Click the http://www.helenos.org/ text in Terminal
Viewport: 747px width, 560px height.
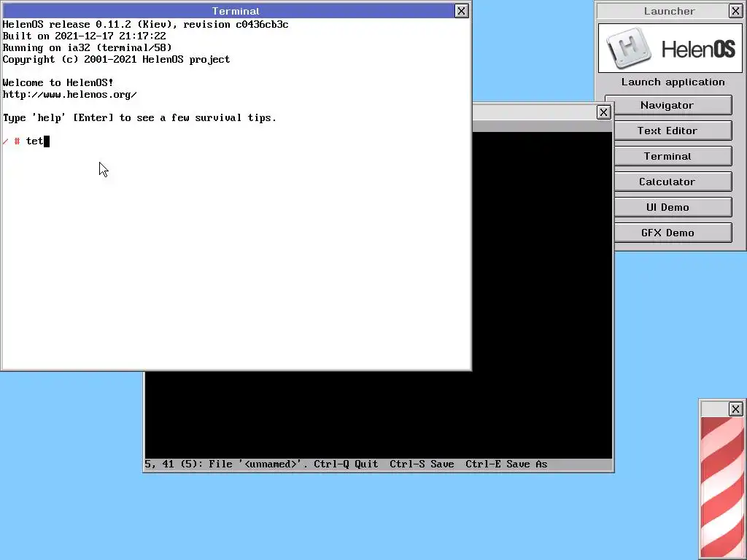[69, 94]
